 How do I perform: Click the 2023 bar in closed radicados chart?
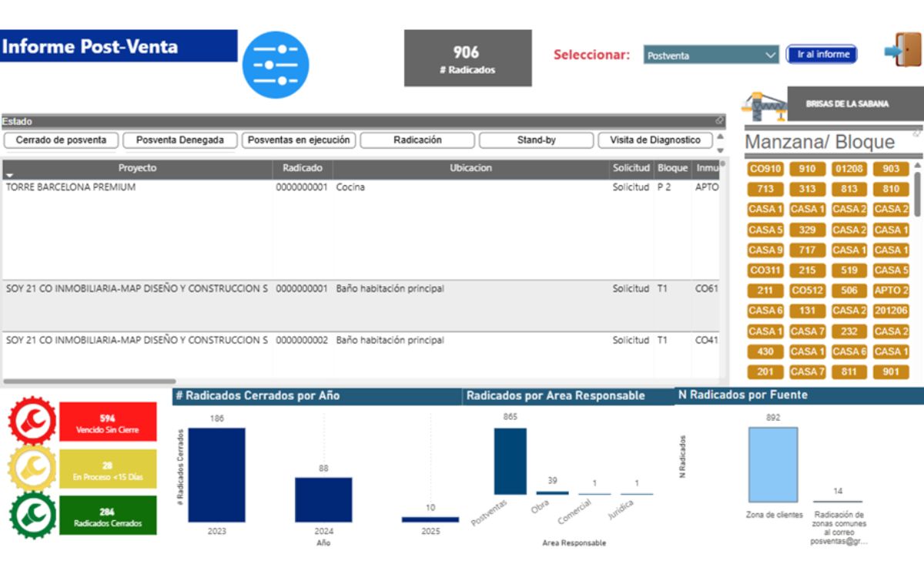[x=216, y=475]
